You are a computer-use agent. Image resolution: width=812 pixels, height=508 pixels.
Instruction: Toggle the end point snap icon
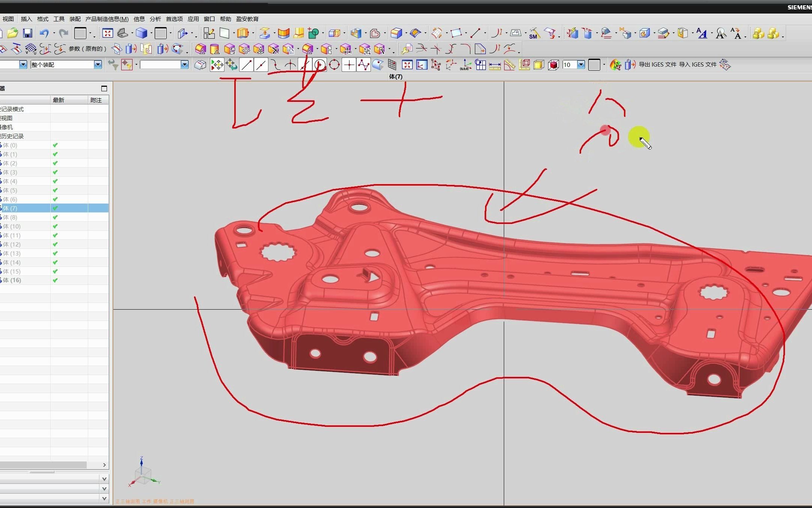(246, 65)
